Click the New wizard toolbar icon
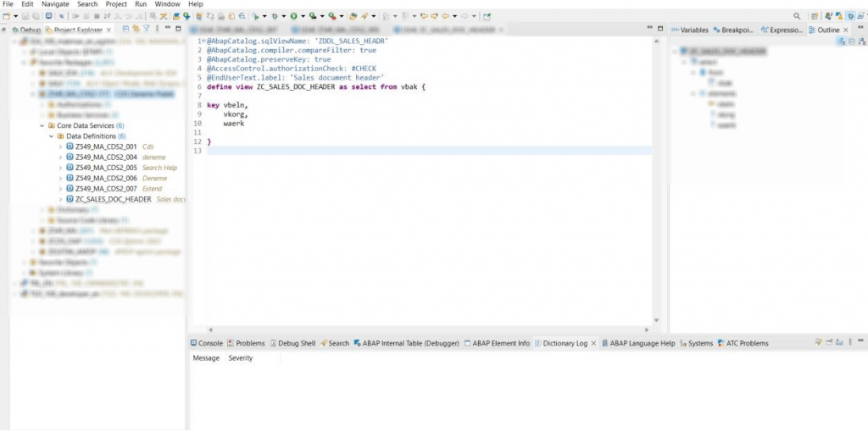This screenshot has width=868, height=431. [x=6, y=16]
